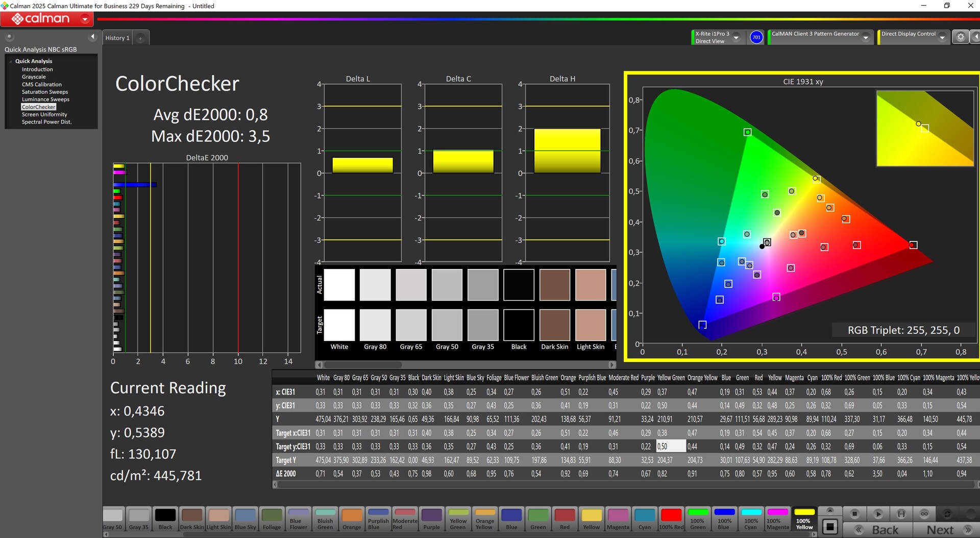Click the blue 701 meter indicator

pos(756,37)
